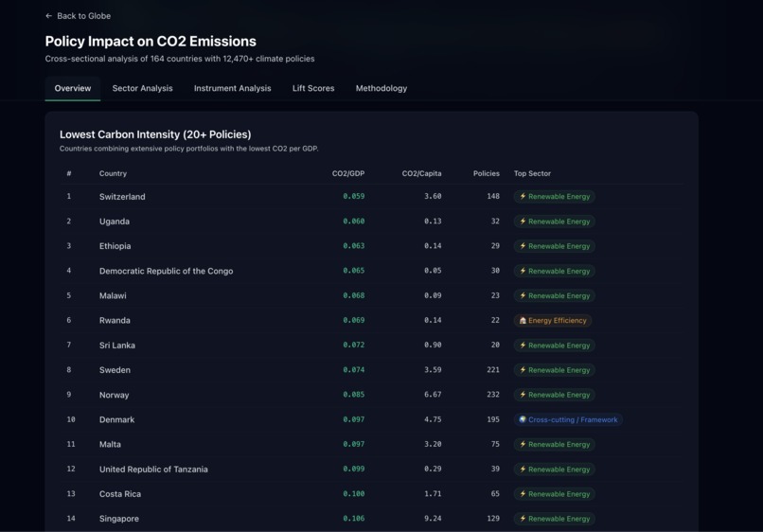763x532 pixels.
Task: Click the lightning icon in Sweden's row
Action: [523, 370]
